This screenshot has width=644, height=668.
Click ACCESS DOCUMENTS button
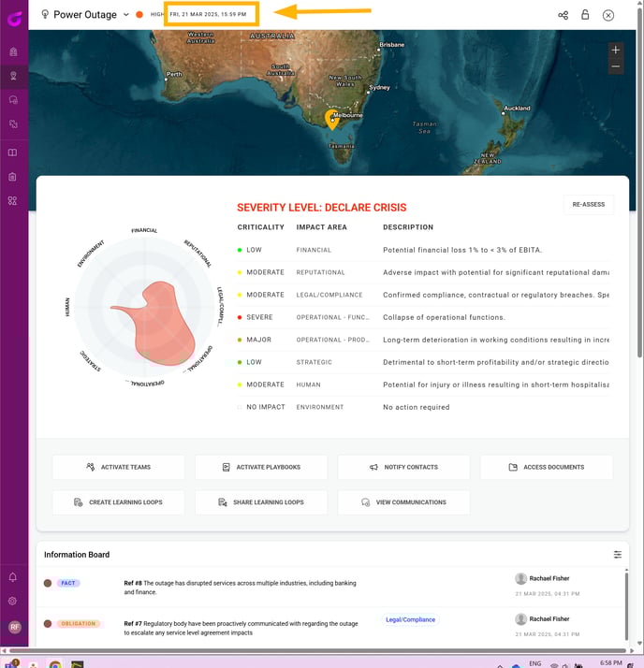pyautogui.click(x=547, y=467)
